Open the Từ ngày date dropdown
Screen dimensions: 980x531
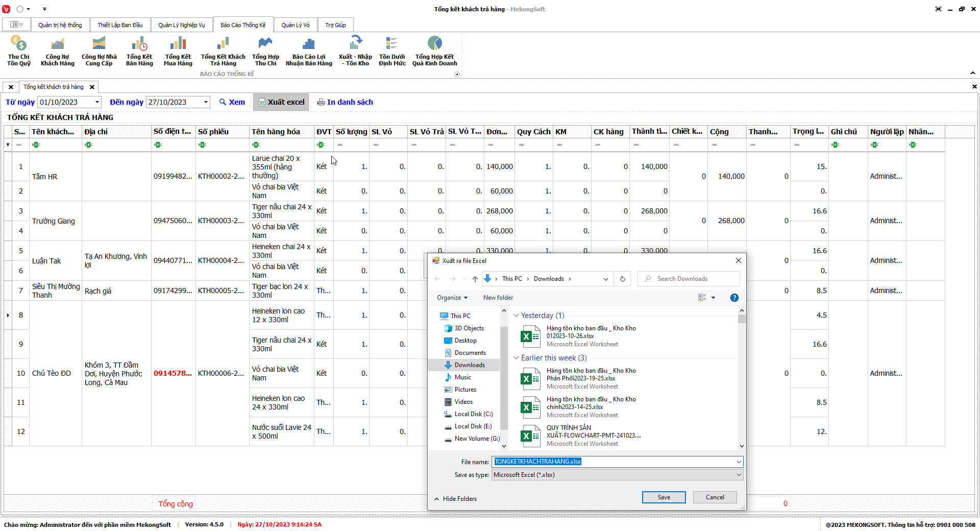point(97,102)
